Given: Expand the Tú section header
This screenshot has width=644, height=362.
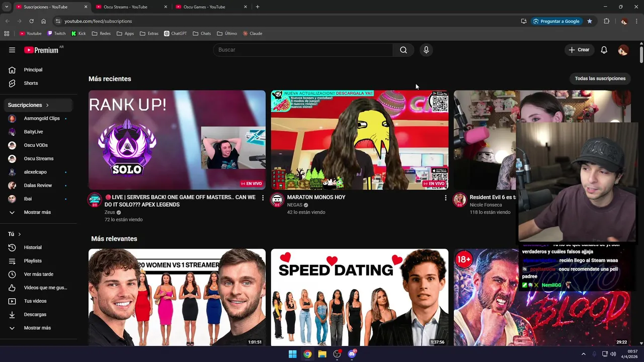Looking at the screenshot, I should click(x=15, y=234).
